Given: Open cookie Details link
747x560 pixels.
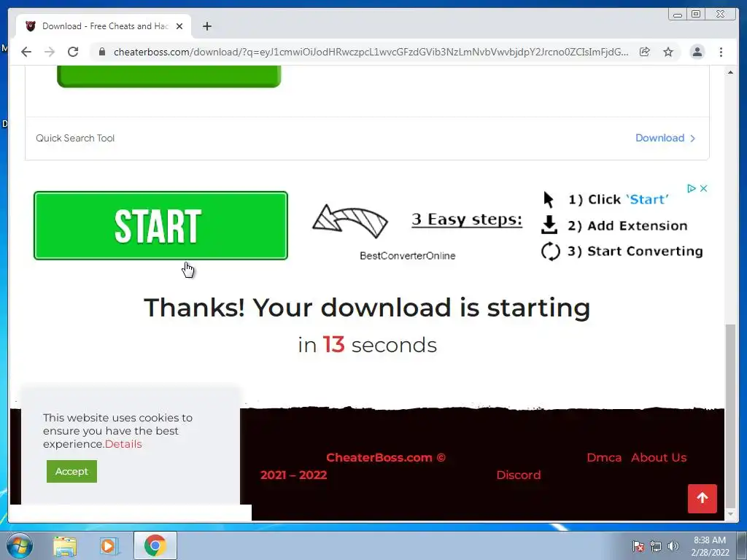Looking at the screenshot, I should [x=123, y=444].
